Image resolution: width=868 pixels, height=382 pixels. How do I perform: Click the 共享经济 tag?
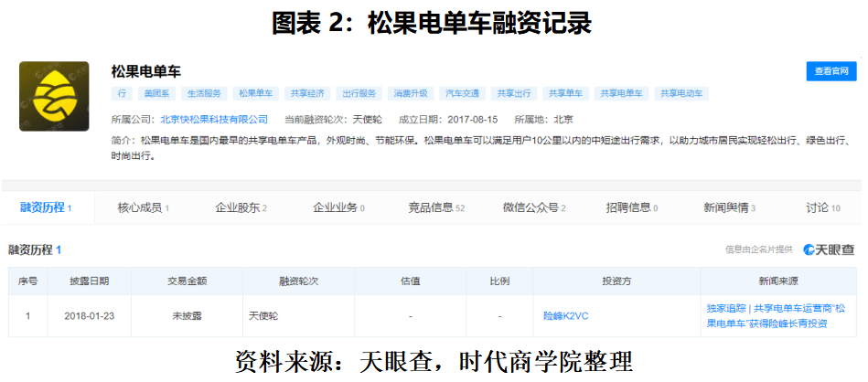tap(307, 93)
